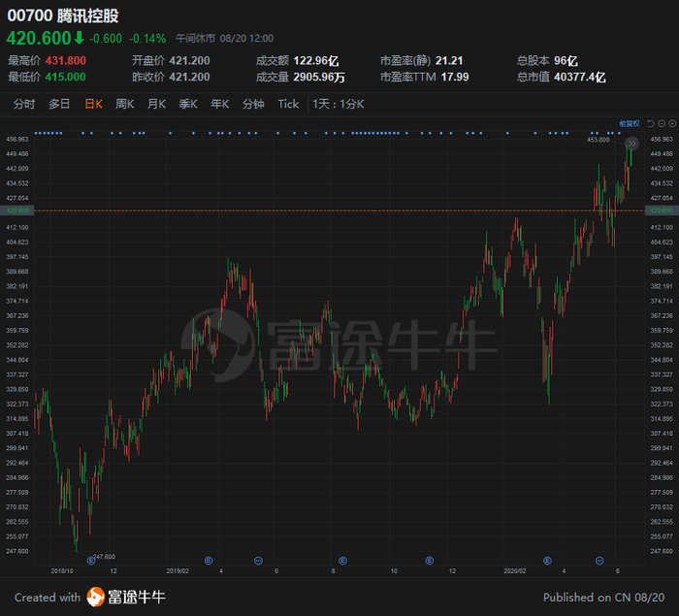Open the E event marker just after August 2019
Screen dimensions: 679x616
pos(342,561)
